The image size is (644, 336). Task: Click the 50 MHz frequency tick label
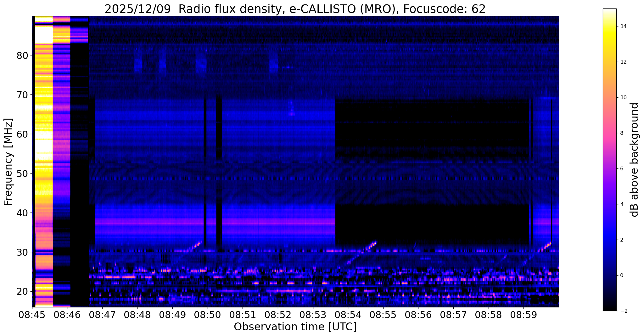[x=22, y=174]
